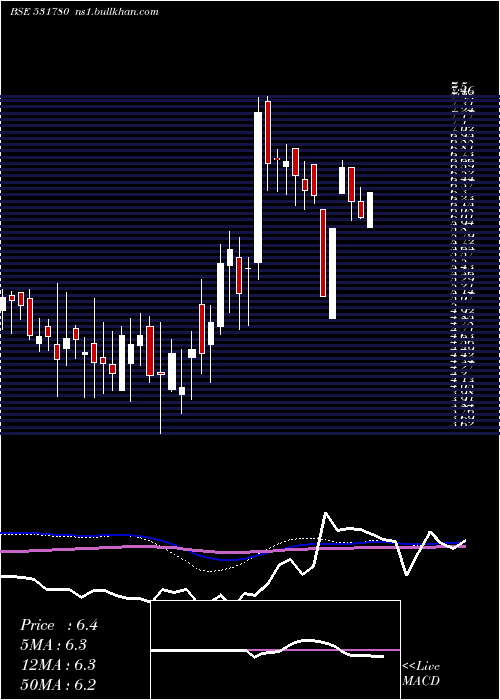Viewport: 500px width, 700px height.
Task: Click inside the Live MACD inset chart
Action: pos(275,650)
